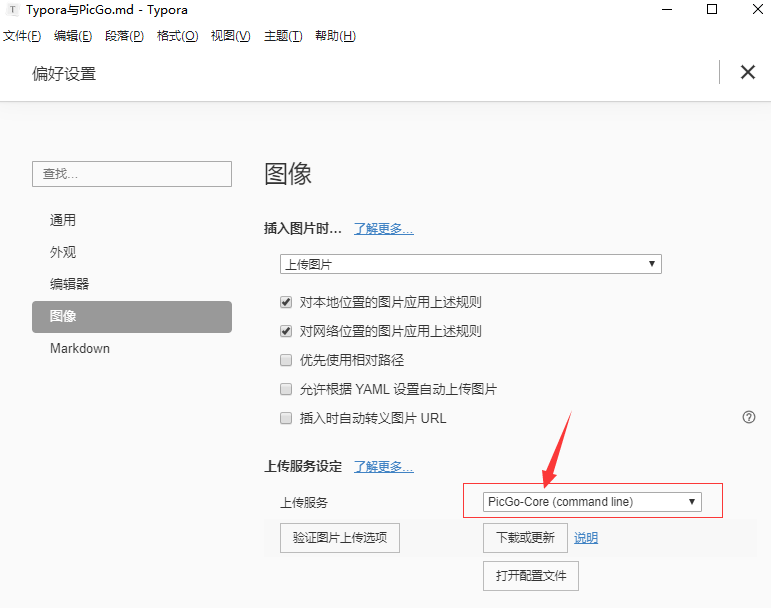Open the 上传图片 insert action dropdown
This screenshot has height=608, width=771.
470,264
